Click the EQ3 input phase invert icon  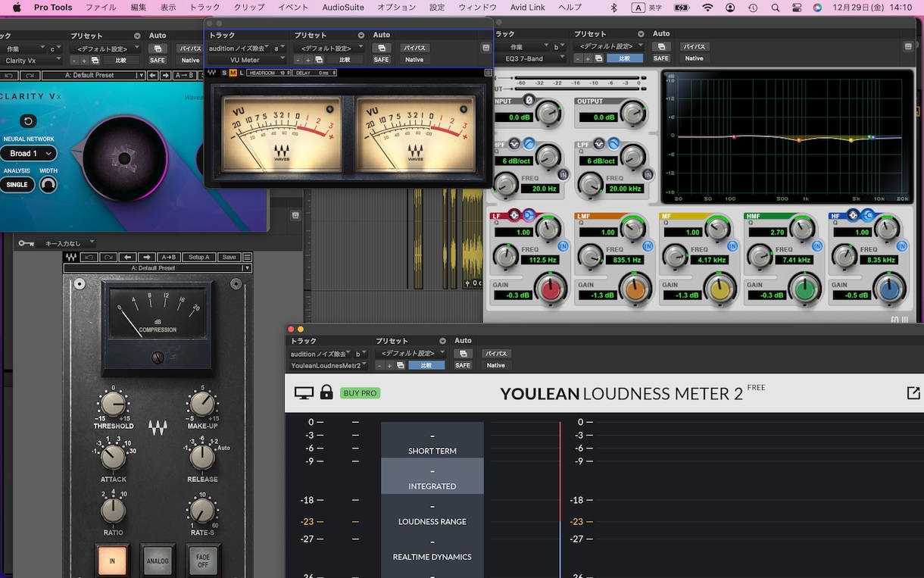(529, 100)
